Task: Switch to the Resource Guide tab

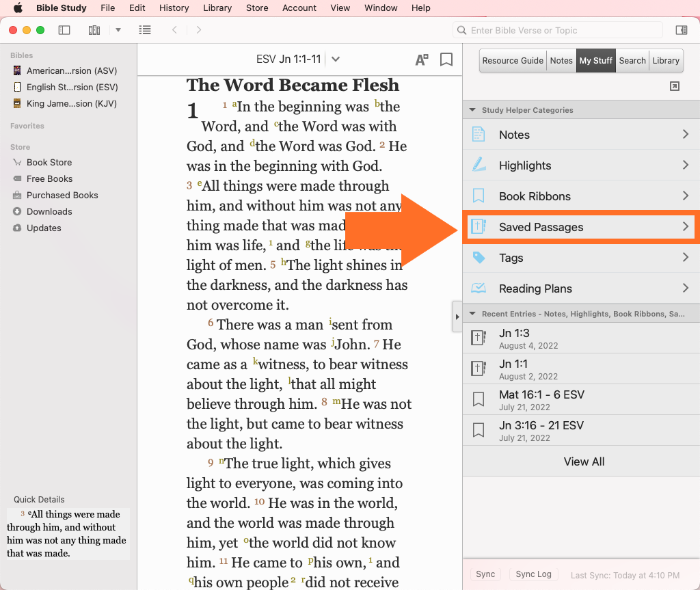Action: [x=513, y=61]
